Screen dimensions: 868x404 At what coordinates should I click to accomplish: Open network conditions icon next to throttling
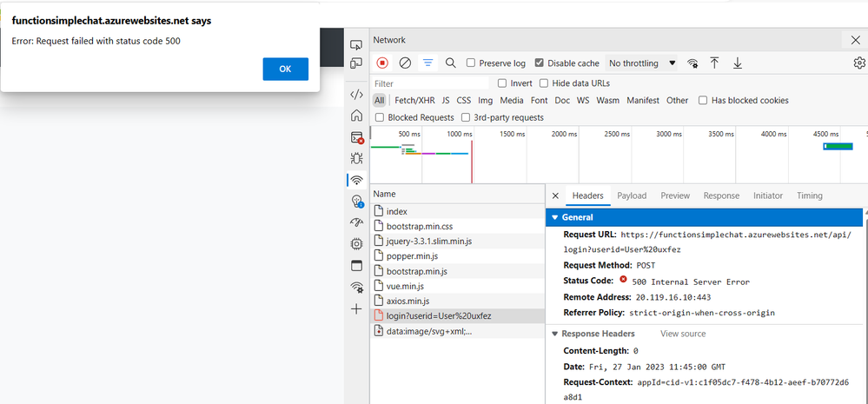(692, 63)
